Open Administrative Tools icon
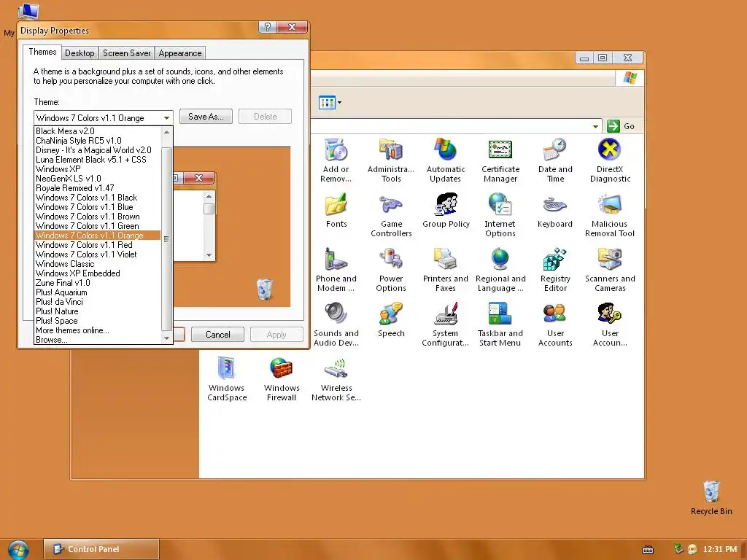Image resolution: width=747 pixels, height=560 pixels. coord(391,160)
